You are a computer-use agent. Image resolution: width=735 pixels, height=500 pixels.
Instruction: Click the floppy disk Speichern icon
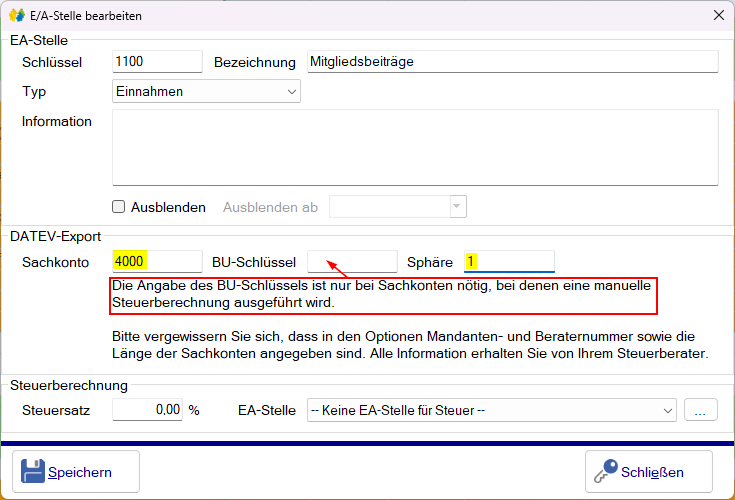click(x=33, y=471)
